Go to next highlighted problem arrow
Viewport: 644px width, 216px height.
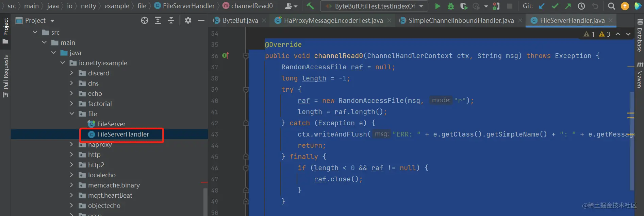(x=628, y=34)
